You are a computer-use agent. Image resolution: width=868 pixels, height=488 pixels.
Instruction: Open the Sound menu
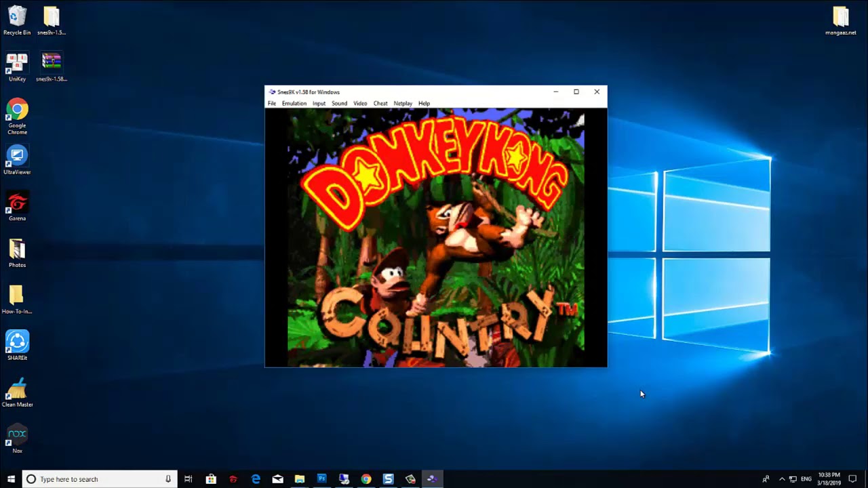339,104
